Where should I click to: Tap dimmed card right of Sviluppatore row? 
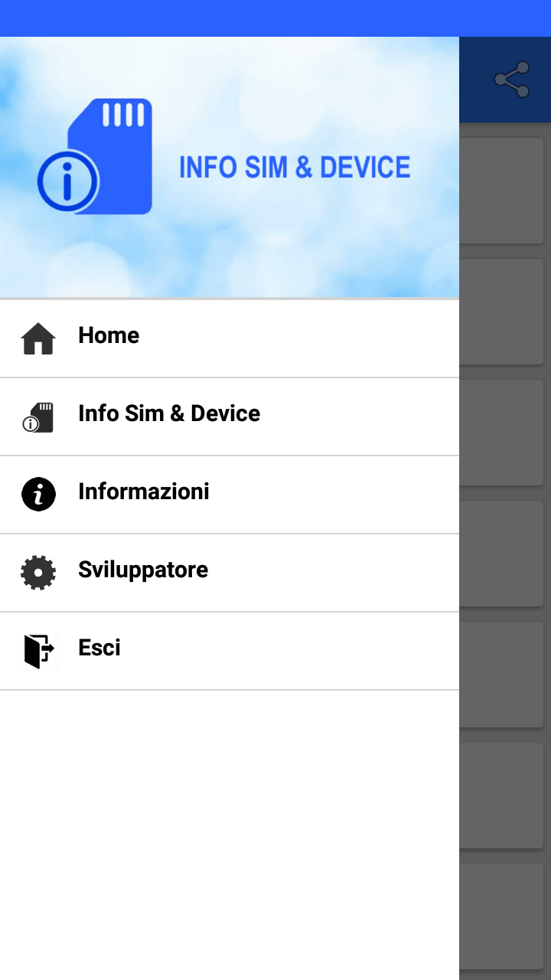click(501, 554)
